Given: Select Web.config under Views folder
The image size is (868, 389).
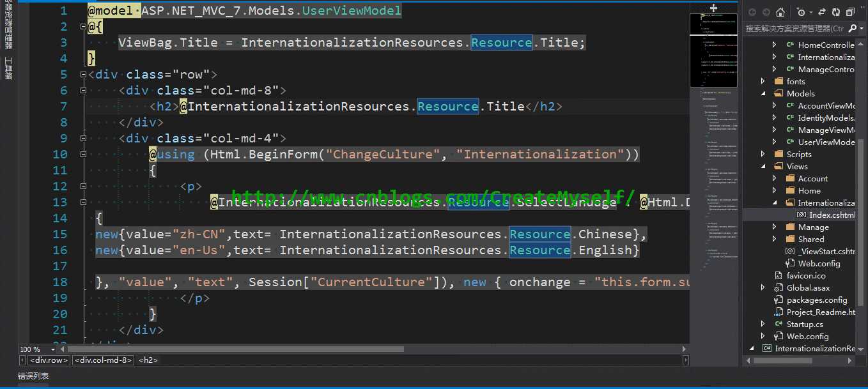Looking at the screenshot, I should click(819, 263).
